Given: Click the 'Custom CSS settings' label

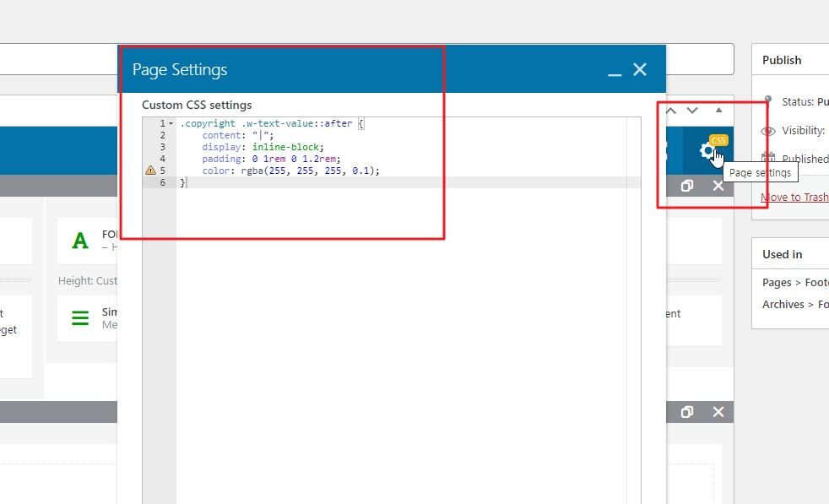Looking at the screenshot, I should (197, 105).
